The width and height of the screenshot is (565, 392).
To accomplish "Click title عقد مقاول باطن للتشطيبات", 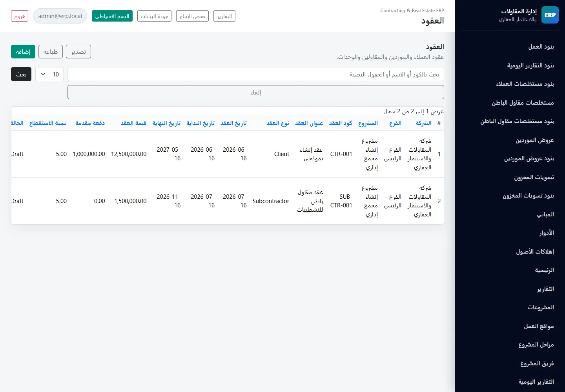I will click(x=310, y=201).
